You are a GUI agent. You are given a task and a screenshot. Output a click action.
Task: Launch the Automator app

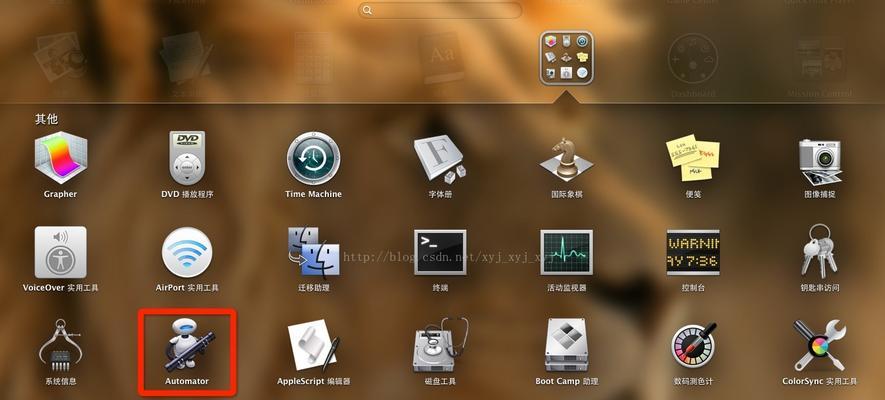pyautogui.click(x=187, y=345)
